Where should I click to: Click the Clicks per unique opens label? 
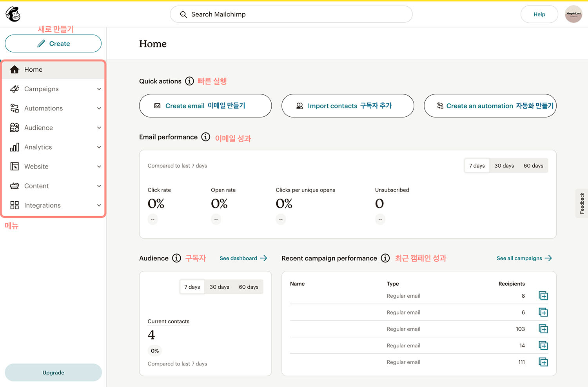305,190
